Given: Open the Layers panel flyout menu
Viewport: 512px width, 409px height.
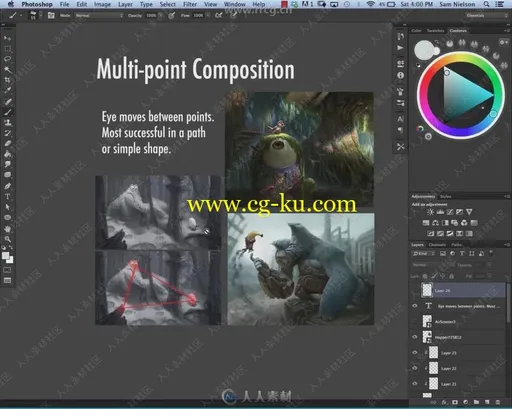Looking at the screenshot, I should click(507, 245).
